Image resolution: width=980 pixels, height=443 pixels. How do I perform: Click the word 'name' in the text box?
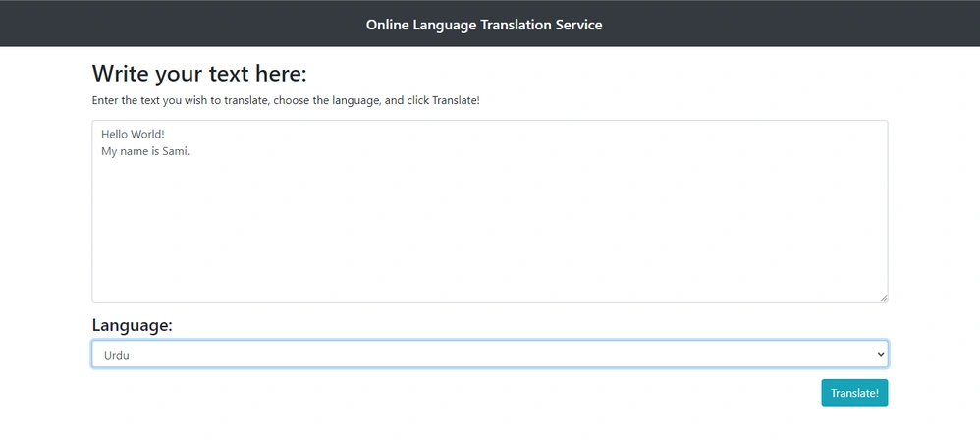pos(134,152)
